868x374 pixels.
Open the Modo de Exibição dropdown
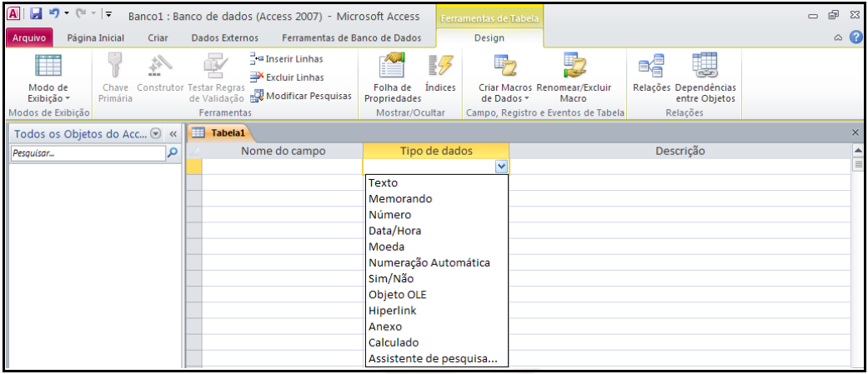coord(48,98)
